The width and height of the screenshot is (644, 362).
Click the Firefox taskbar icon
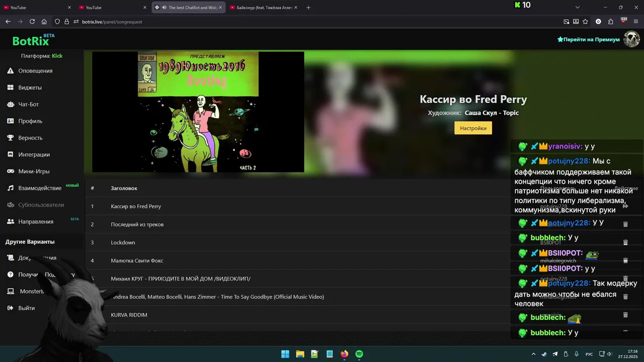[344, 354]
